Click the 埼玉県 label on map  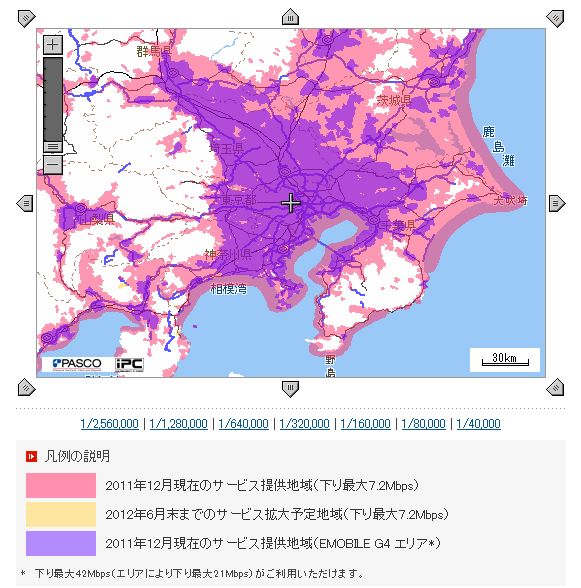tap(227, 148)
